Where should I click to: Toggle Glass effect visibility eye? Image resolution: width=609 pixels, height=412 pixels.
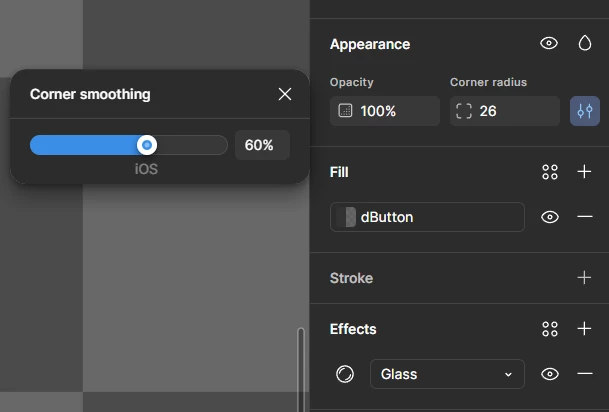550,374
